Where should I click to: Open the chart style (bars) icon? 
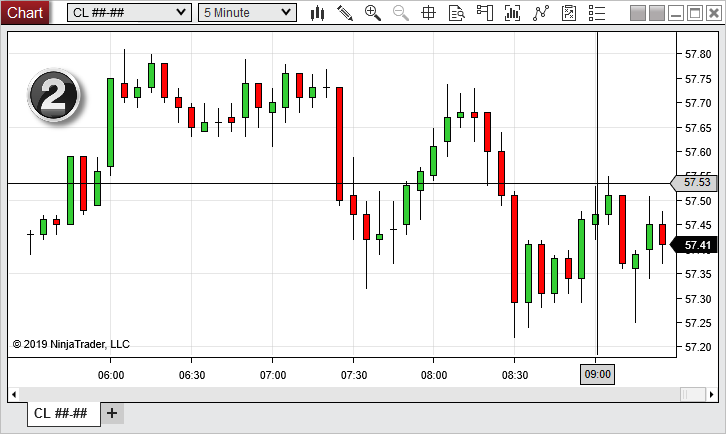317,13
